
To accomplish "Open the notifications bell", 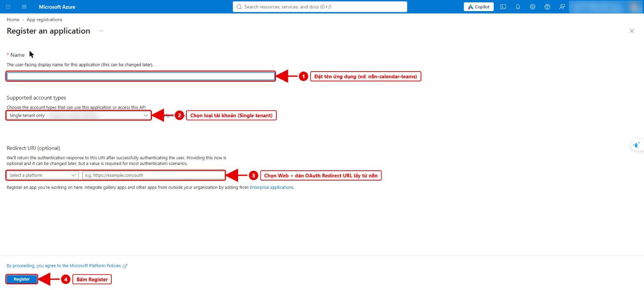I will pyautogui.click(x=518, y=7).
